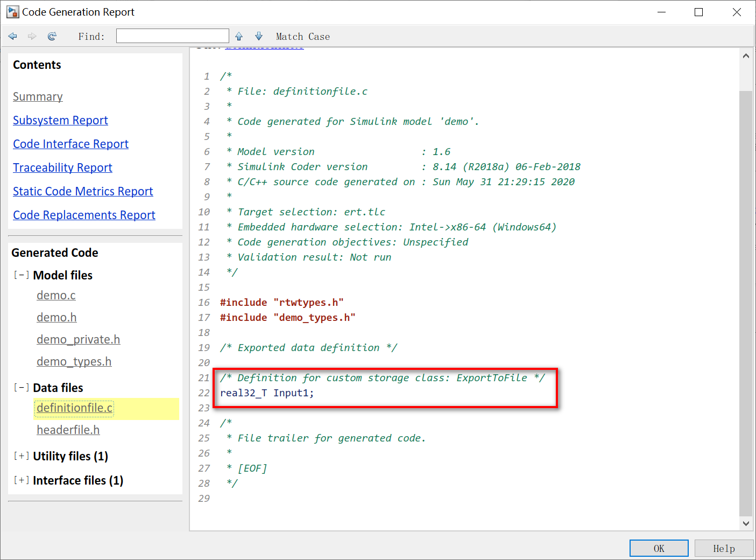Select the highlighted definitionfile.c link
The image size is (756, 560).
click(x=74, y=408)
